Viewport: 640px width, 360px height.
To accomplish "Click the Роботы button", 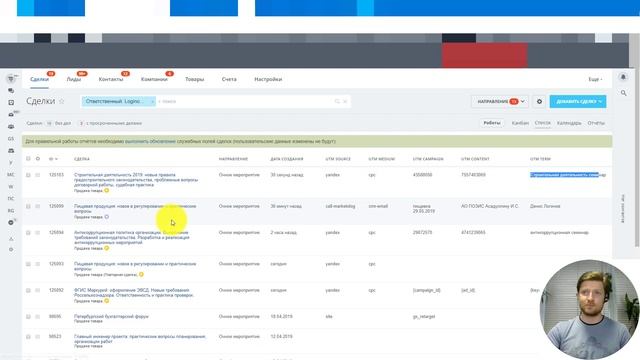I will [x=492, y=123].
